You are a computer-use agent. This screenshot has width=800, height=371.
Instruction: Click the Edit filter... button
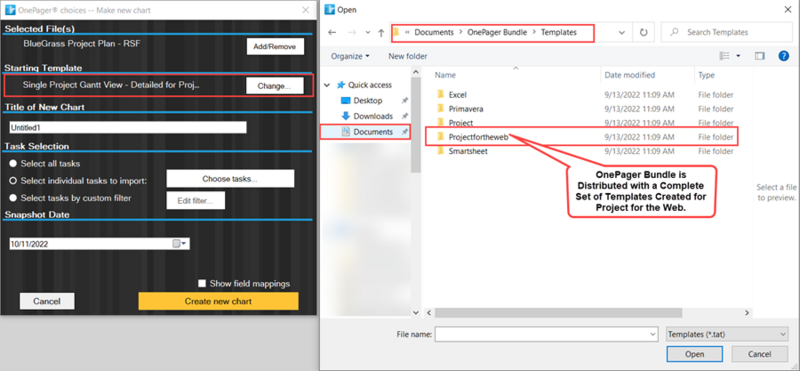(195, 201)
